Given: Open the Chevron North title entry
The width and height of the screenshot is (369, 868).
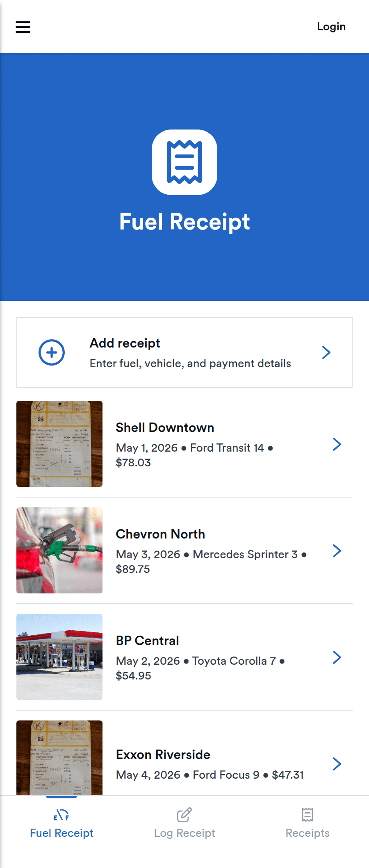Looking at the screenshot, I should pyautogui.click(x=160, y=534).
